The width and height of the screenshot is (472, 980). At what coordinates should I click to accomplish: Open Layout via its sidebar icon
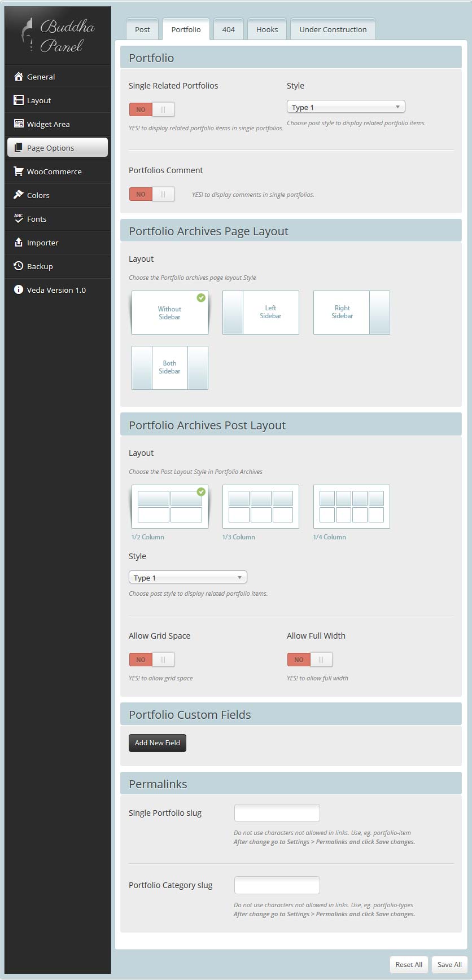coord(19,100)
